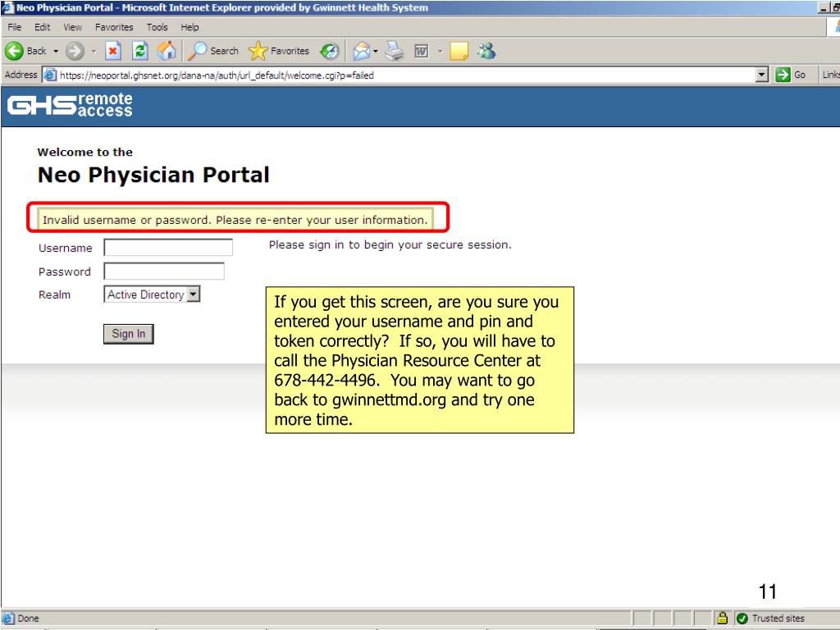The image size is (840, 630).
Task: Click the Trusted sites green check icon
Action: [x=742, y=619]
